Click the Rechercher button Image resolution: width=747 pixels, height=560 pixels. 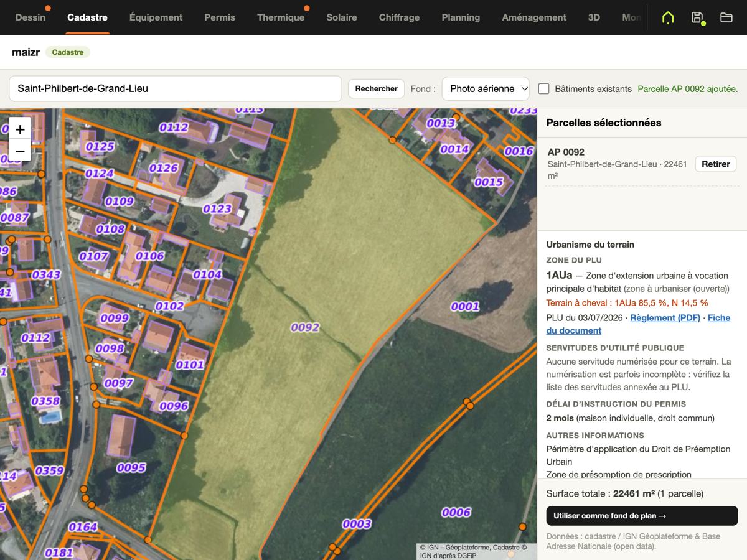click(376, 88)
